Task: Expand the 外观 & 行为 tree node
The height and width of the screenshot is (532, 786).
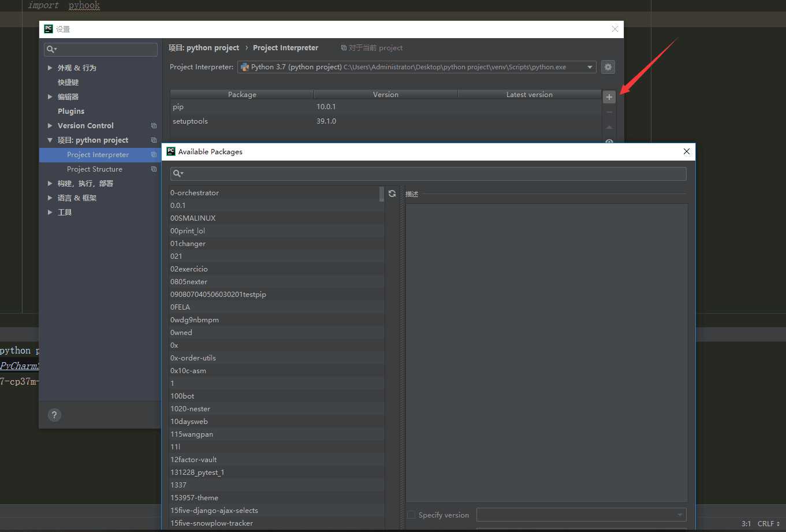Action: [50, 68]
